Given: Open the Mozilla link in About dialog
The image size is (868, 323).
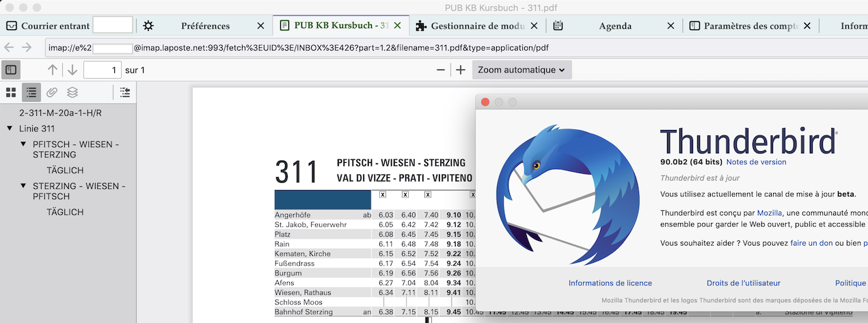Looking at the screenshot, I should click(769, 213).
